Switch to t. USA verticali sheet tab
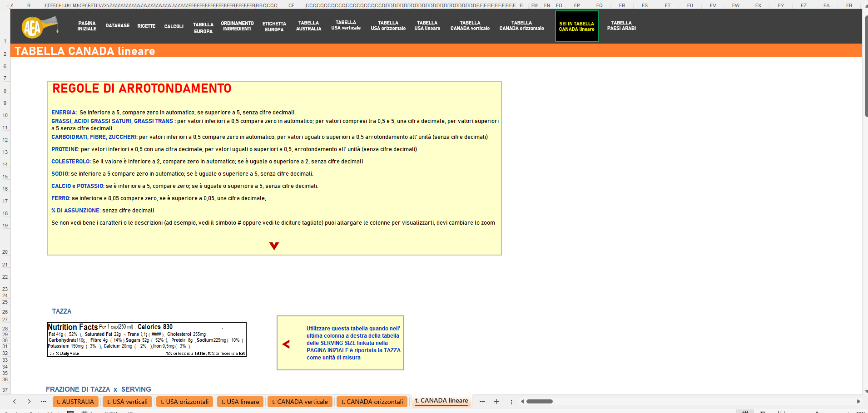Image resolution: width=868 pixels, height=413 pixels. pyautogui.click(x=127, y=402)
